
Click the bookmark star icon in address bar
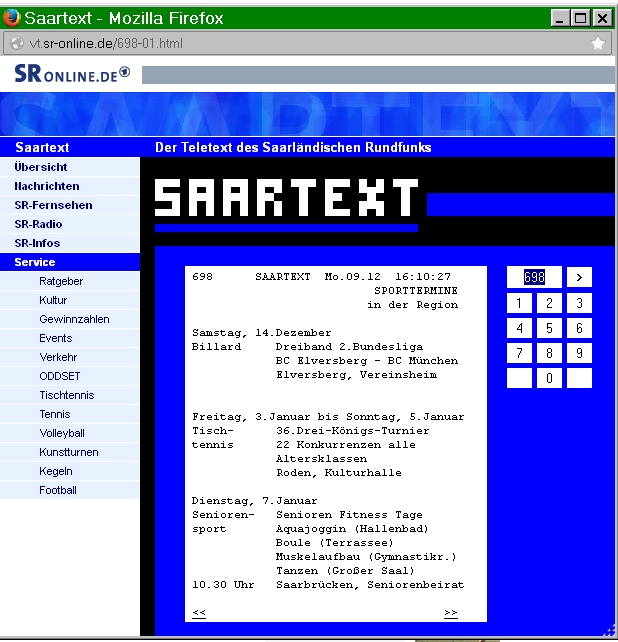[x=598, y=44]
